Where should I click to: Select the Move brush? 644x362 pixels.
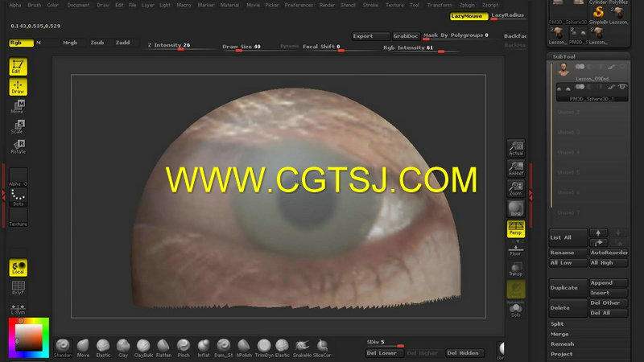[x=83, y=348]
